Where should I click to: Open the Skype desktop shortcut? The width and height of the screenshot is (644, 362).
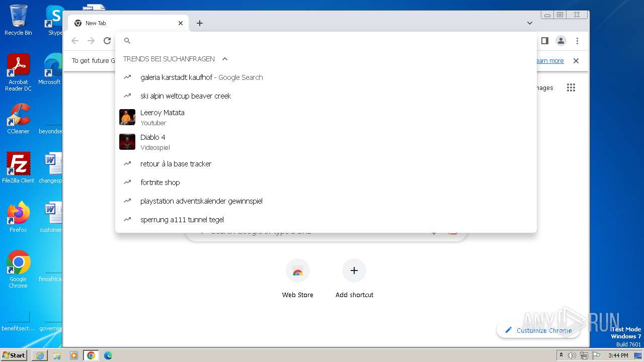(x=54, y=20)
